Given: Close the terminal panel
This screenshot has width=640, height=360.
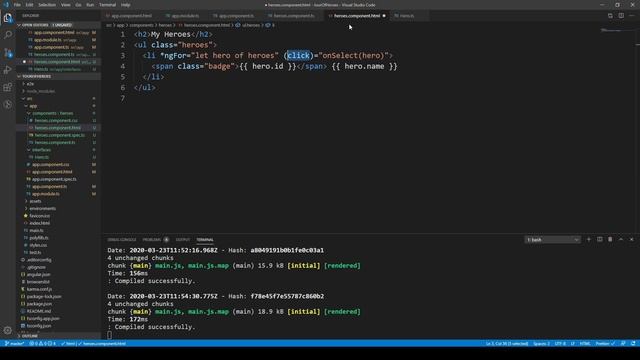Looking at the screenshot, I should click(632, 240).
